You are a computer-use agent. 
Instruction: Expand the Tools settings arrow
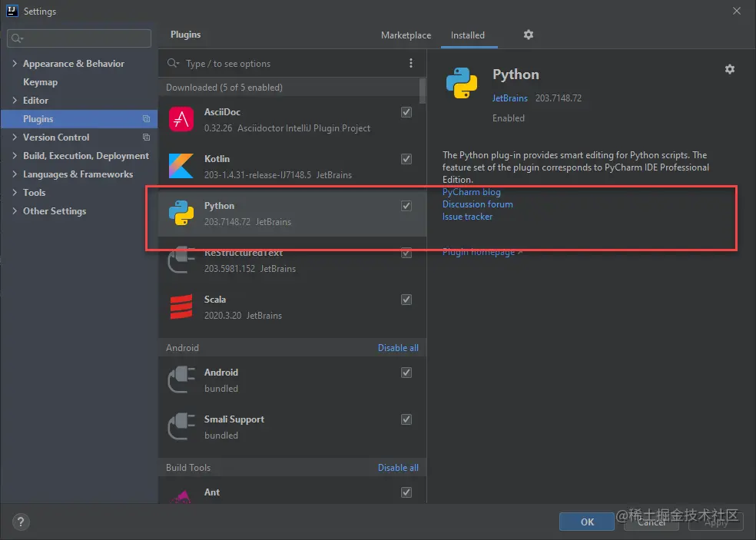tap(15, 192)
